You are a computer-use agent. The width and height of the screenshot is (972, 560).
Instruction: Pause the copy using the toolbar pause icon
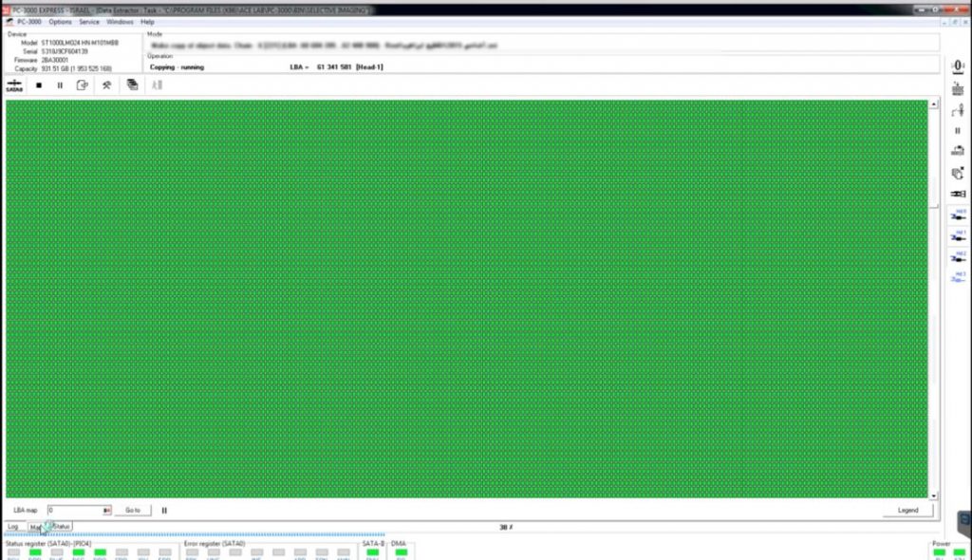(60, 85)
